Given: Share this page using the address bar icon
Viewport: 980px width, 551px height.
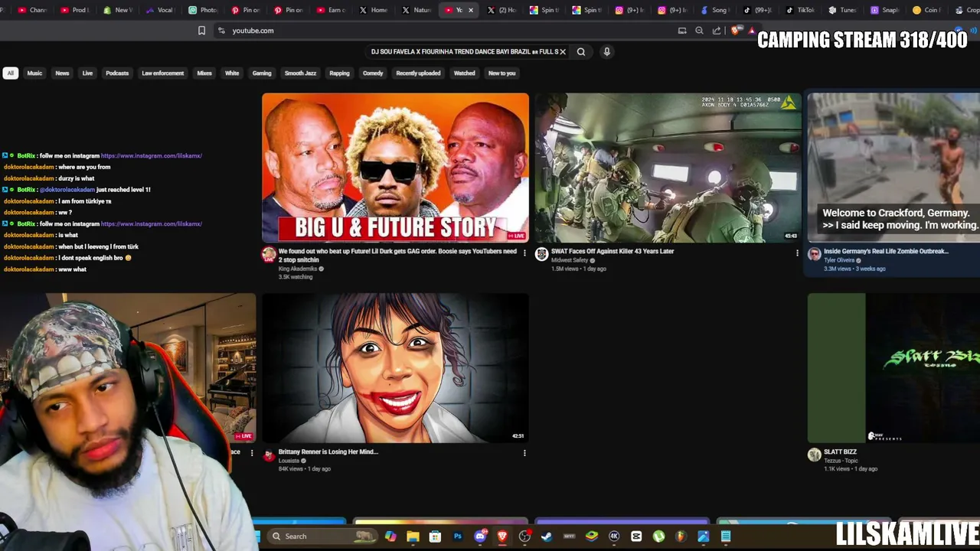Looking at the screenshot, I should 717,31.
